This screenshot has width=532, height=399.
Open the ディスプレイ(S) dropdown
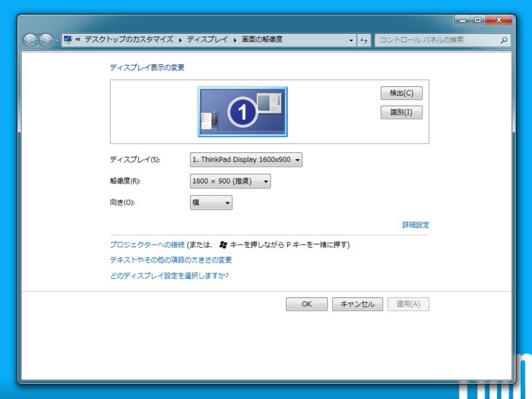tap(246, 160)
